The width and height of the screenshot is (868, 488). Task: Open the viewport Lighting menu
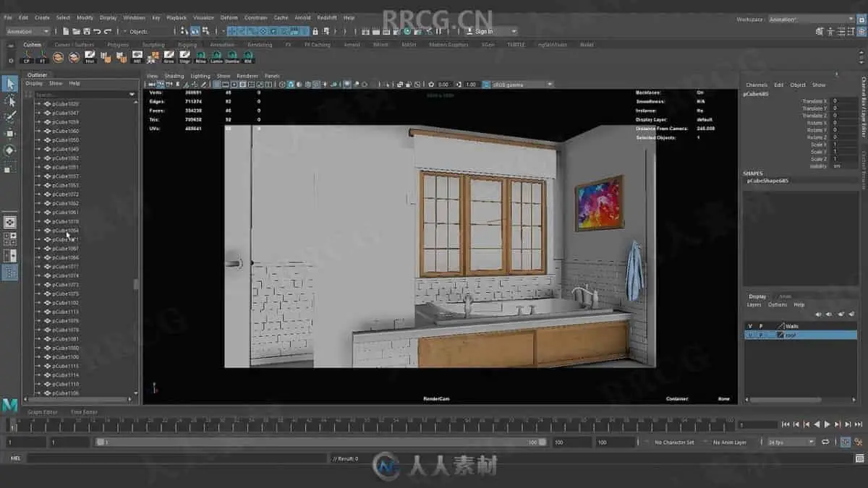coord(200,76)
